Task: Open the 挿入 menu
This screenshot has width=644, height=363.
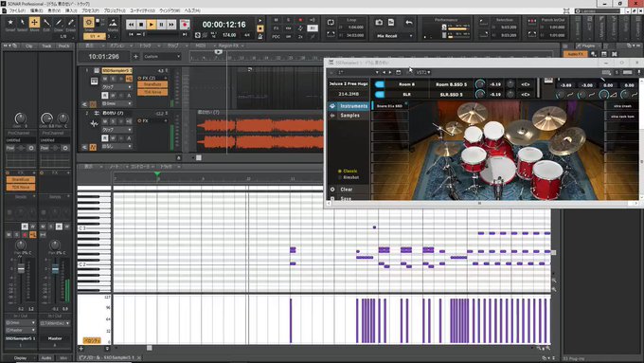Action: 71,10
